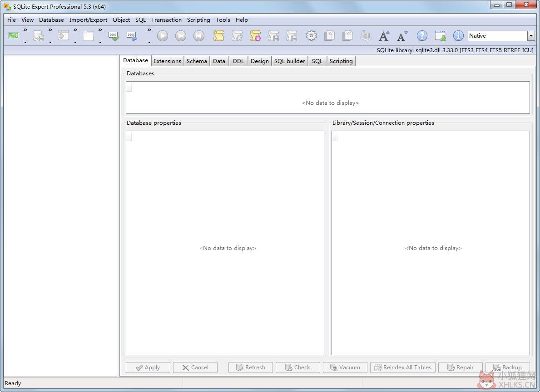Click the Vacuum button

[x=345, y=367]
